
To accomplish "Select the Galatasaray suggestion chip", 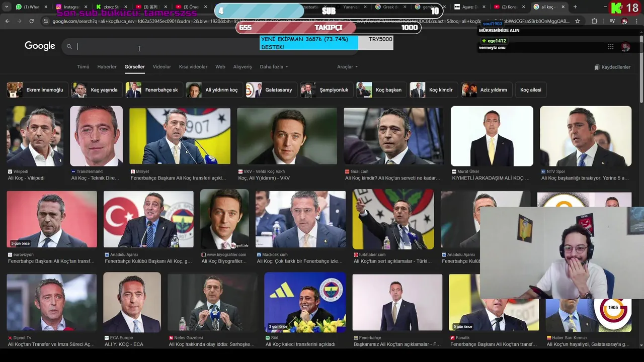I will click(271, 90).
